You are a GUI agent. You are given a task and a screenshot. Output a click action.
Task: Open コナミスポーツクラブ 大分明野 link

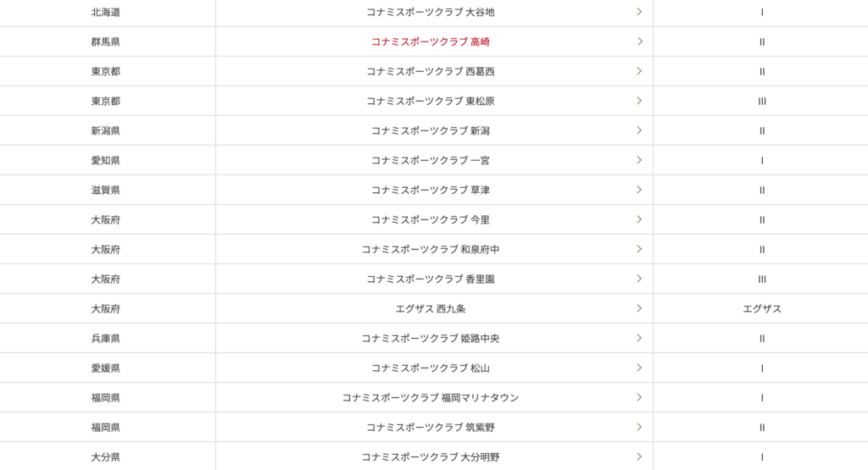click(430, 456)
